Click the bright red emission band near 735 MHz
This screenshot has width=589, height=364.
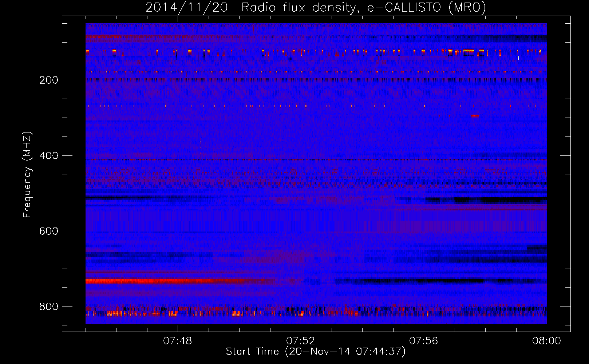pos(171,281)
